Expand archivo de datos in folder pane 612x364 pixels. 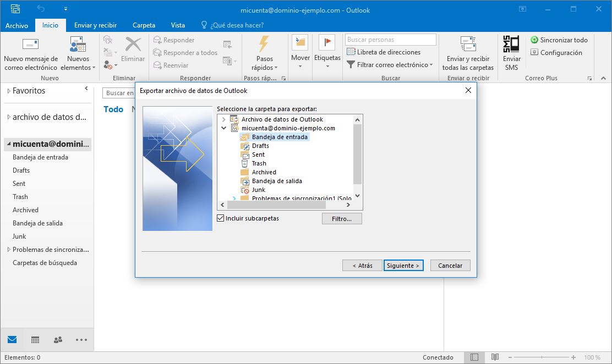9,117
